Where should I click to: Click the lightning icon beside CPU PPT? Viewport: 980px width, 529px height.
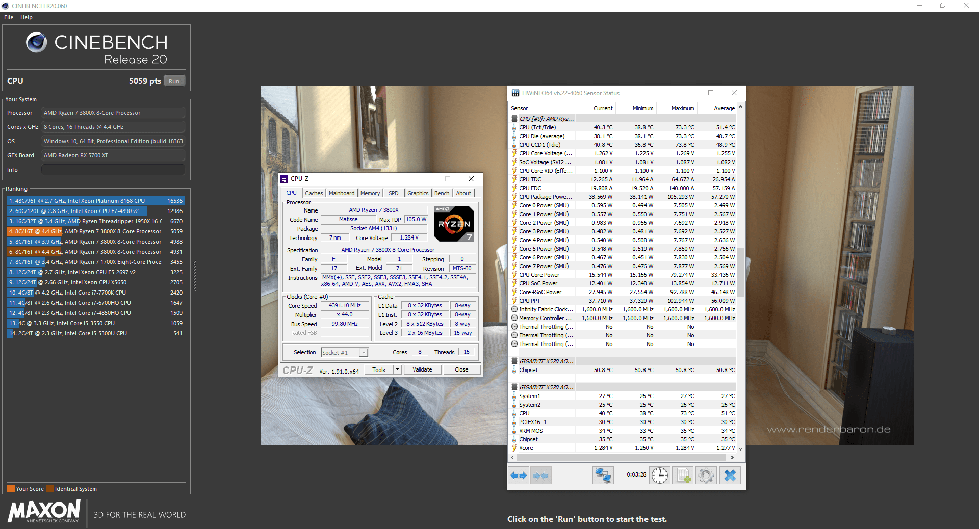point(514,301)
